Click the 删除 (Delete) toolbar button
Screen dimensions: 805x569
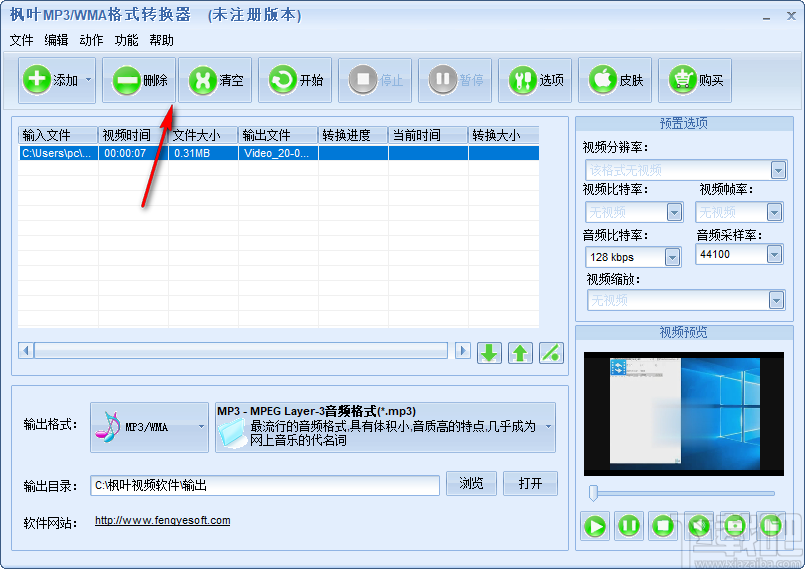pyautogui.click(x=139, y=80)
